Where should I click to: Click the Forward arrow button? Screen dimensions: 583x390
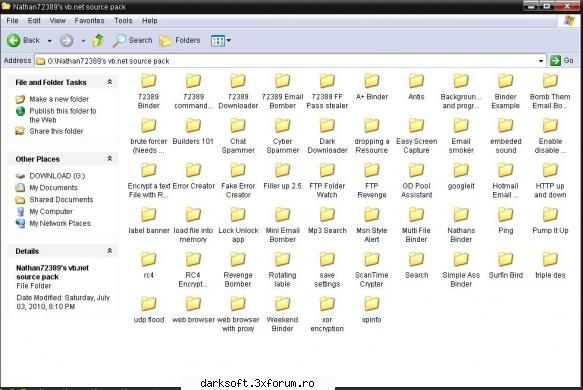click(x=67, y=40)
